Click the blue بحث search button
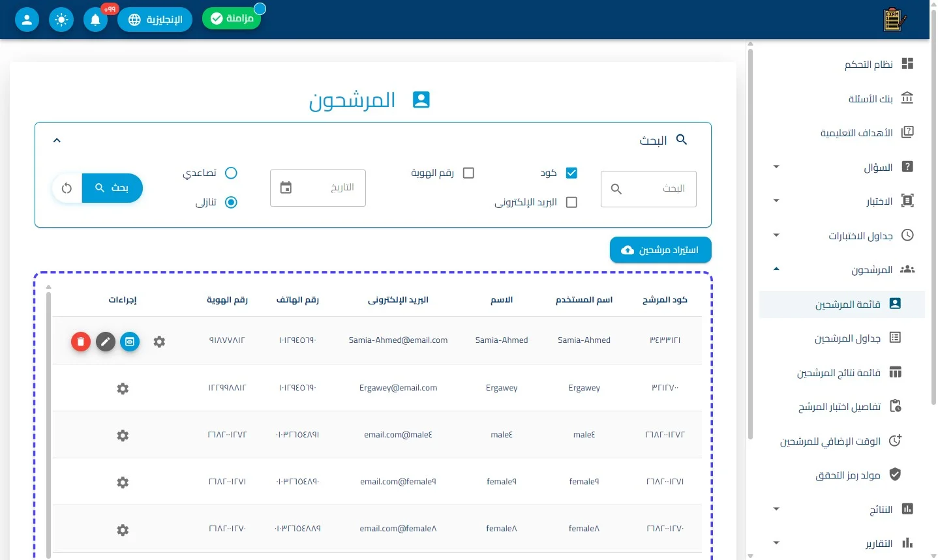 point(112,188)
